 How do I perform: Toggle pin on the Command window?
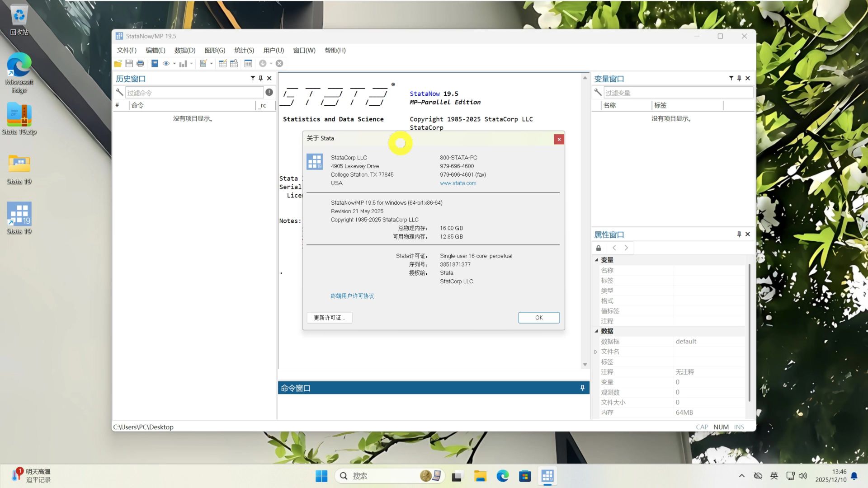tap(582, 388)
